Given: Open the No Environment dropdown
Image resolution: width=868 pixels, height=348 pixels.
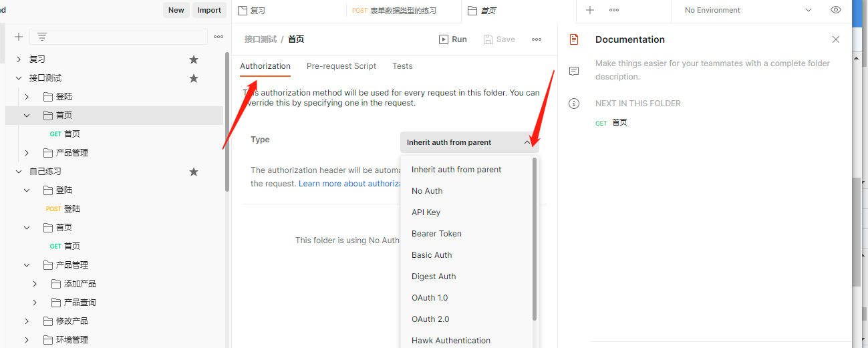Looking at the screenshot, I should coord(748,10).
